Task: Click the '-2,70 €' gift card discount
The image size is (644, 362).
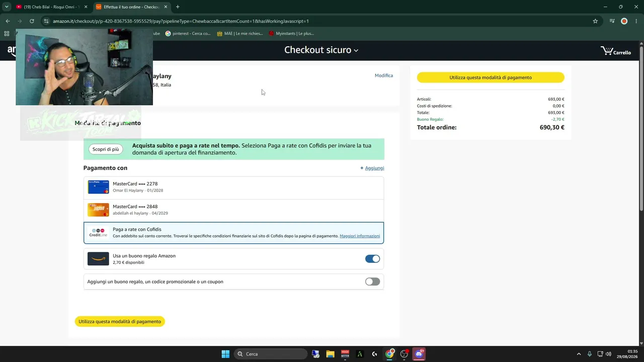Action: point(557,119)
